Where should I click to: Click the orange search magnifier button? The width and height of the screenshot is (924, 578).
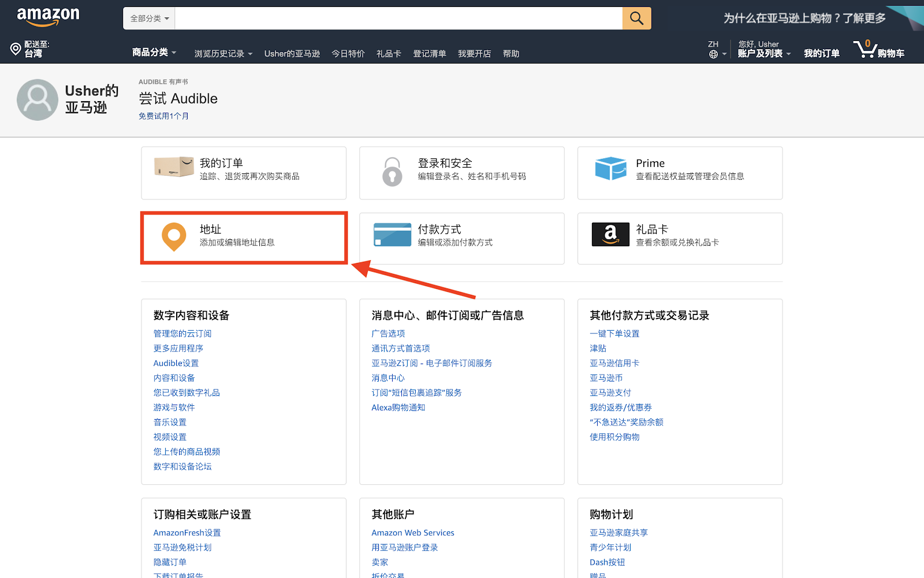click(636, 18)
